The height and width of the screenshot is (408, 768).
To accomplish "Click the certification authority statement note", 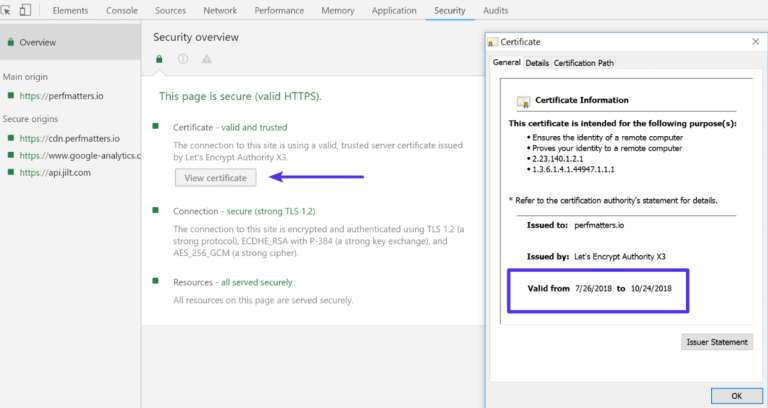I will point(613,200).
